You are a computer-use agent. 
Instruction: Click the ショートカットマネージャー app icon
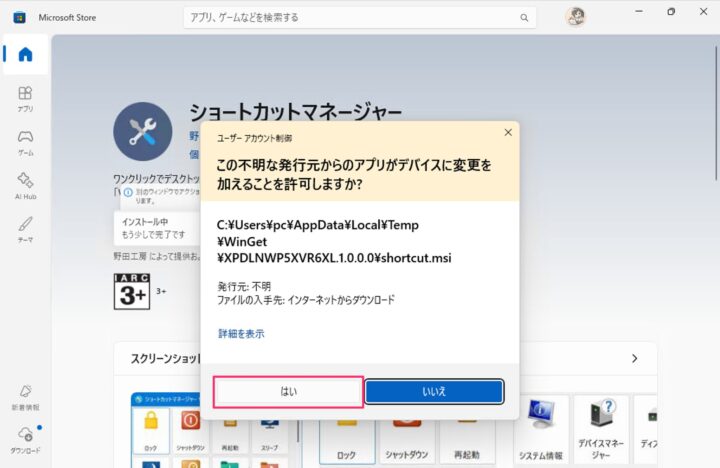click(x=143, y=131)
